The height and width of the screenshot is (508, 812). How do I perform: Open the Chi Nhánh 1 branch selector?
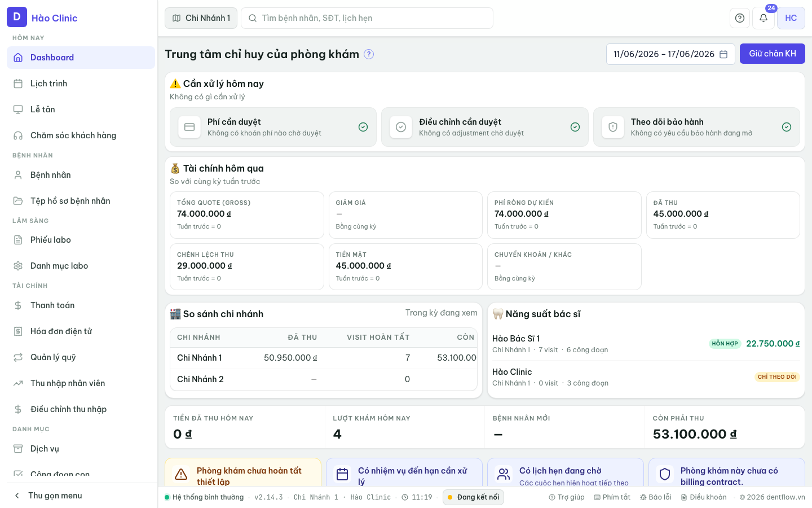tap(201, 18)
